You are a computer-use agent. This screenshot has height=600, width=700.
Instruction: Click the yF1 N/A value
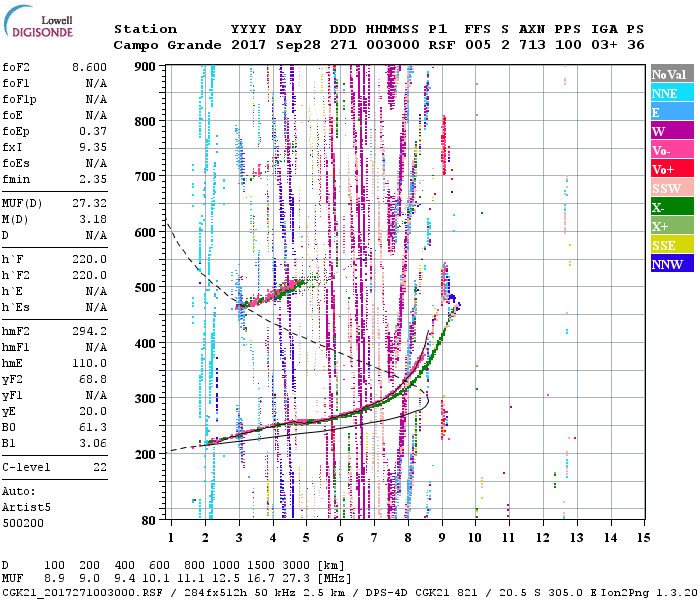coord(96,396)
